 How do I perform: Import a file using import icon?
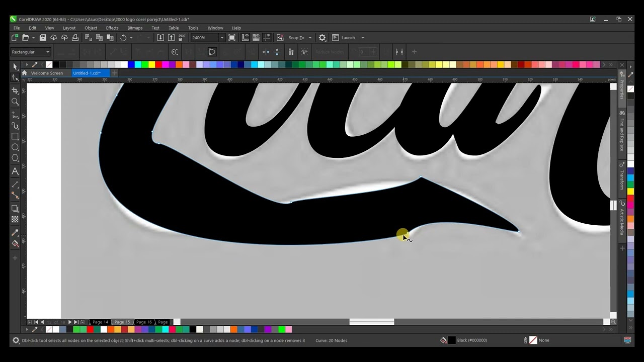[x=160, y=38]
